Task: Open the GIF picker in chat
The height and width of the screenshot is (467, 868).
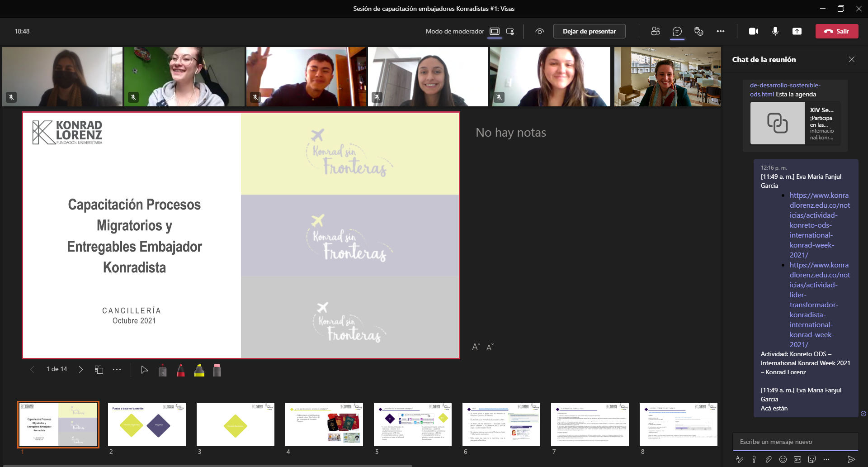Action: [x=797, y=459]
